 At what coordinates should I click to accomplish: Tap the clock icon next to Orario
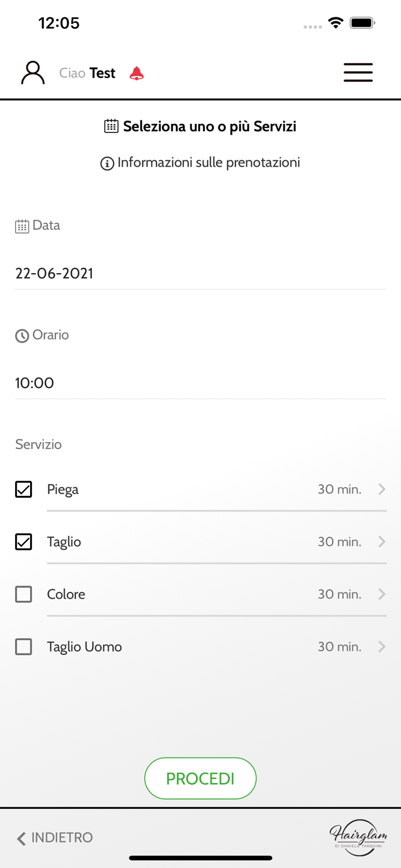(22, 336)
